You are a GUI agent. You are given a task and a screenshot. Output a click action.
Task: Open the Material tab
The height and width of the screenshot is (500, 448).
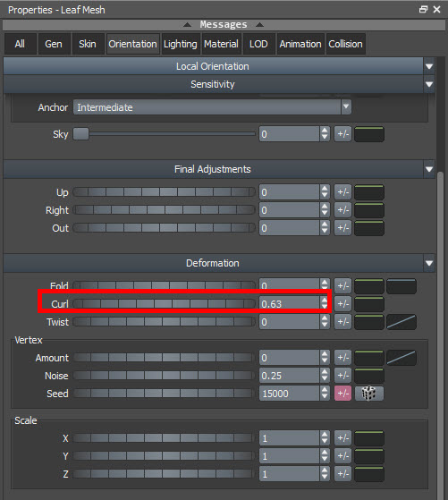pyautogui.click(x=221, y=44)
